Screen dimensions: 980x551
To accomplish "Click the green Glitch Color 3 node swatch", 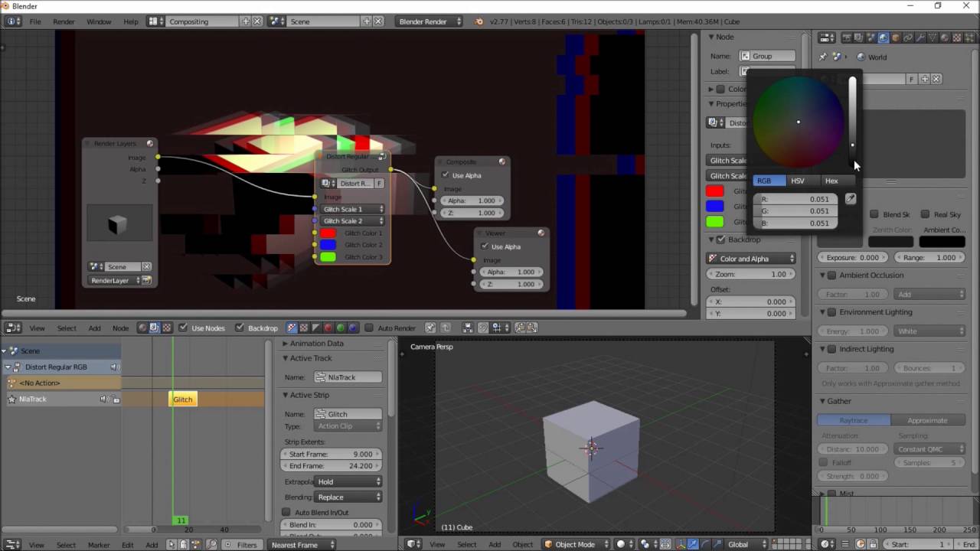I will [328, 257].
